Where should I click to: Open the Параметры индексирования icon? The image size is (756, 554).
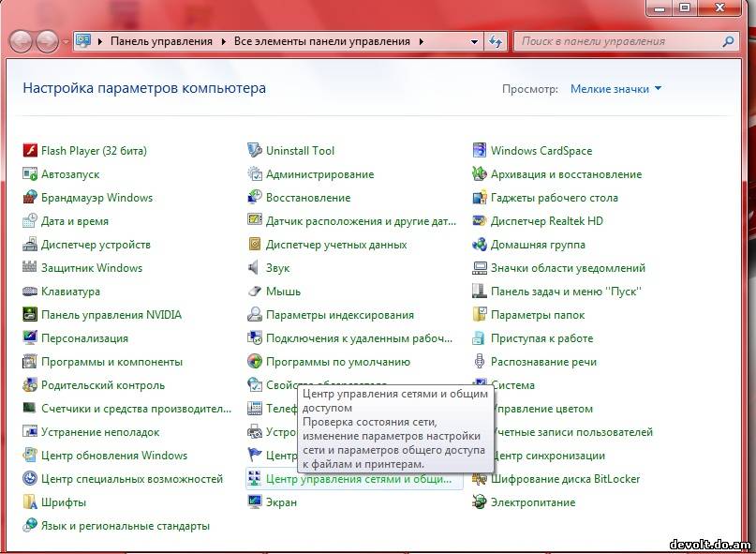[255, 315]
